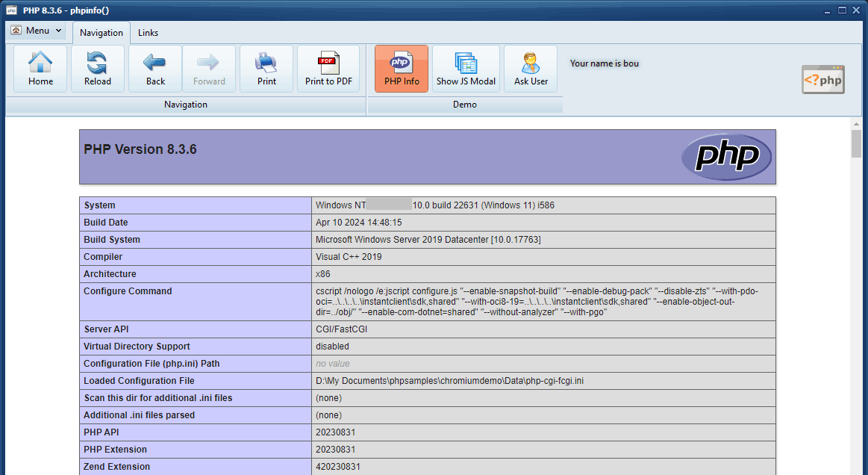868x475 pixels.
Task: Export page using Print to PDF
Action: (328, 69)
